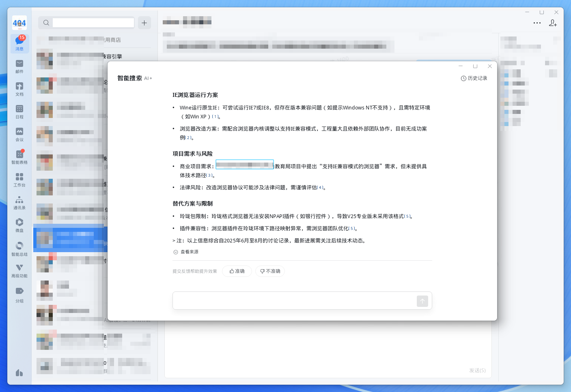Minimize the 智能搜索 dialog
571x392 pixels.
click(461, 66)
